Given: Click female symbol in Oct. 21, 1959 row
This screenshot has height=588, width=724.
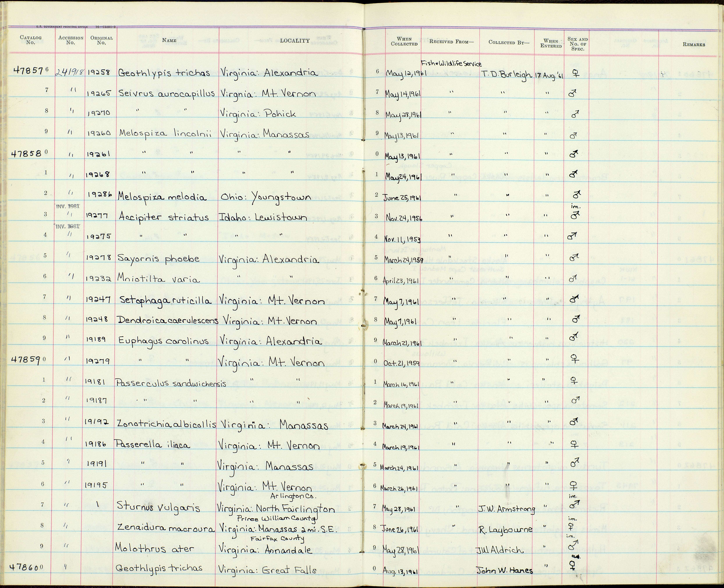Looking at the screenshot, I should point(575,358).
